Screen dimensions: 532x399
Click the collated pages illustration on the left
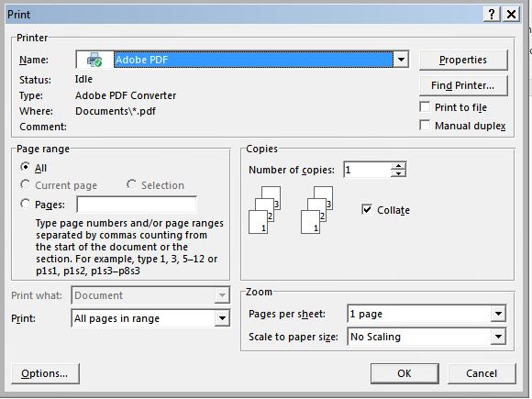[265, 210]
